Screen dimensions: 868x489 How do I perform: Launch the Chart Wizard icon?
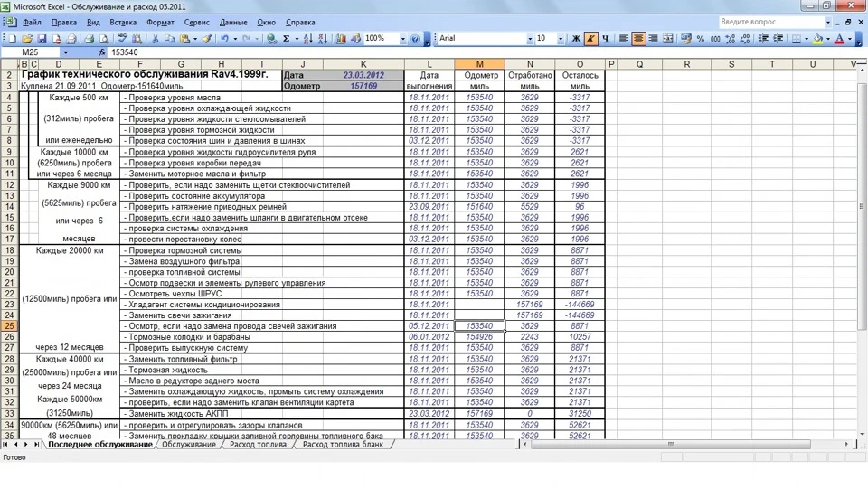pos(341,39)
